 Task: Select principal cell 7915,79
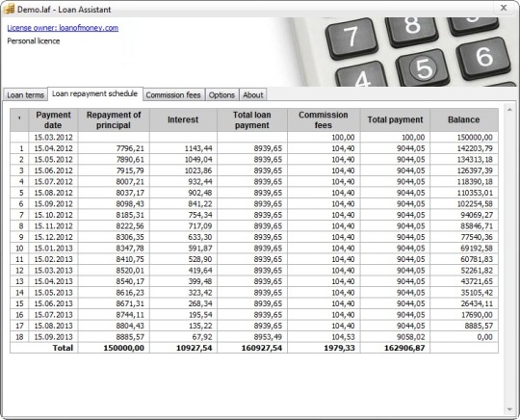coord(114,171)
